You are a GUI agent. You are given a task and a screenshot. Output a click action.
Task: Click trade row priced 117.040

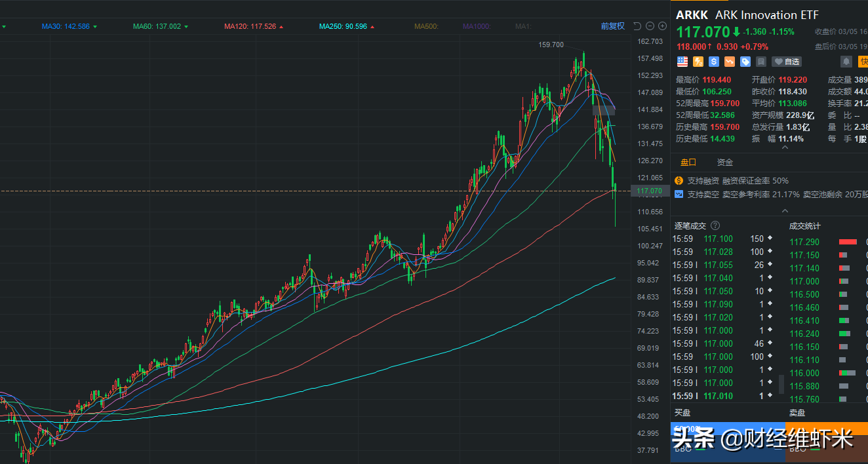pos(723,278)
